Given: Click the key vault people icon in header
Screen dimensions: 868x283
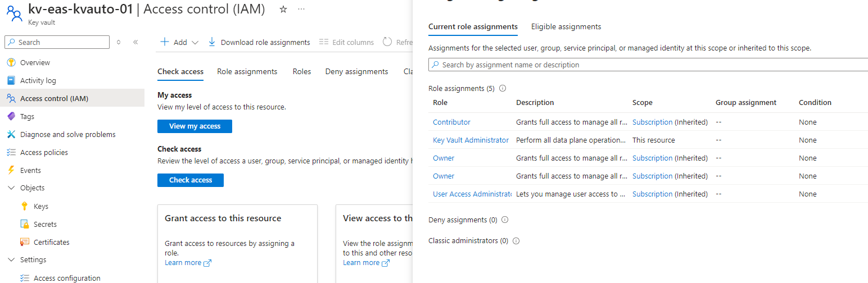Looking at the screenshot, I should (x=14, y=13).
